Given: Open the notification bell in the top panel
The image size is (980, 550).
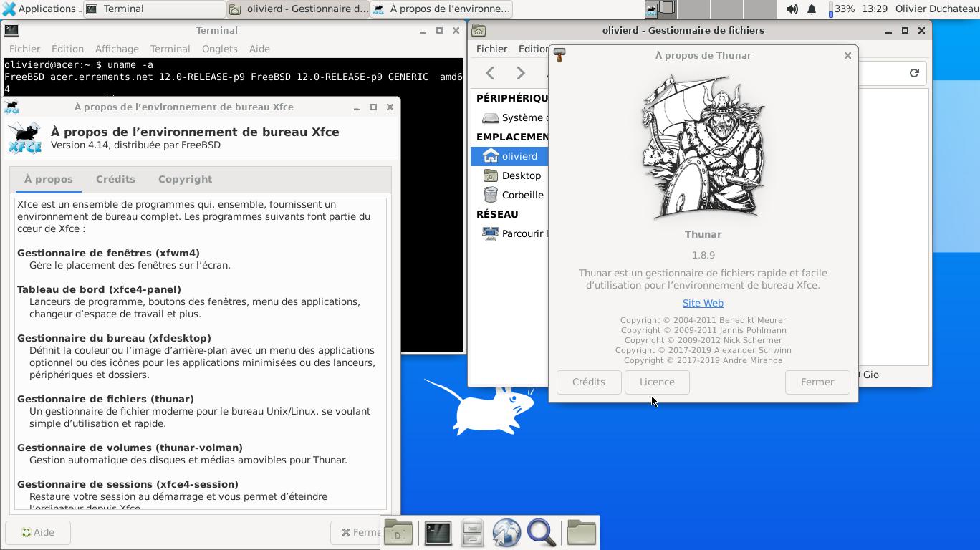Looking at the screenshot, I should [812, 9].
